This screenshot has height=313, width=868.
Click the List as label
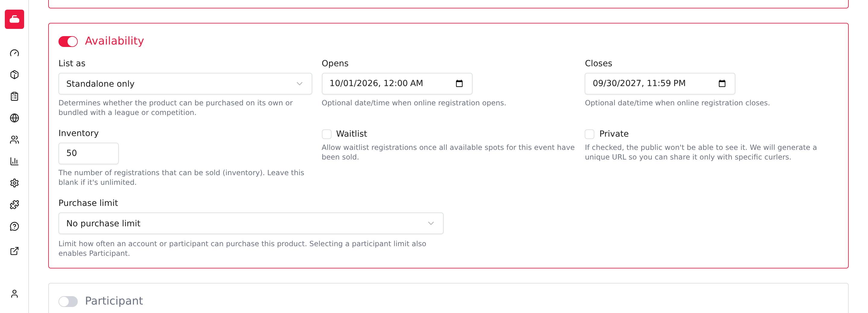click(x=72, y=63)
